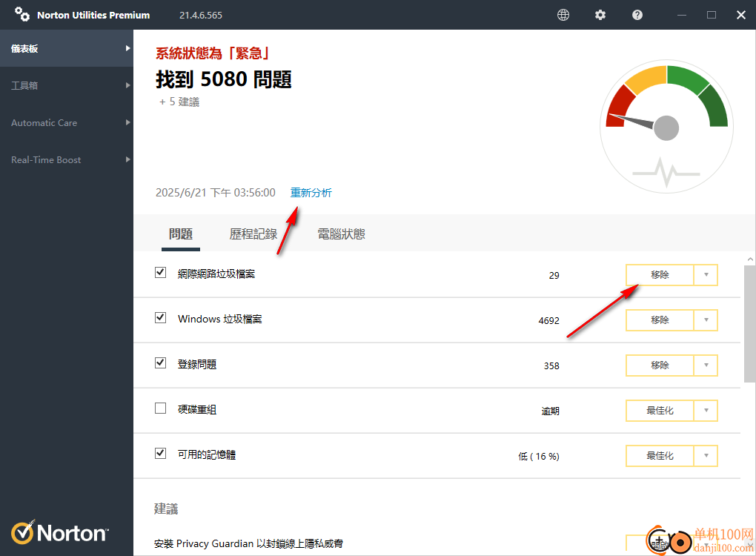Uncheck Windows 垃圾檔案 checkbox

click(161, 318)
